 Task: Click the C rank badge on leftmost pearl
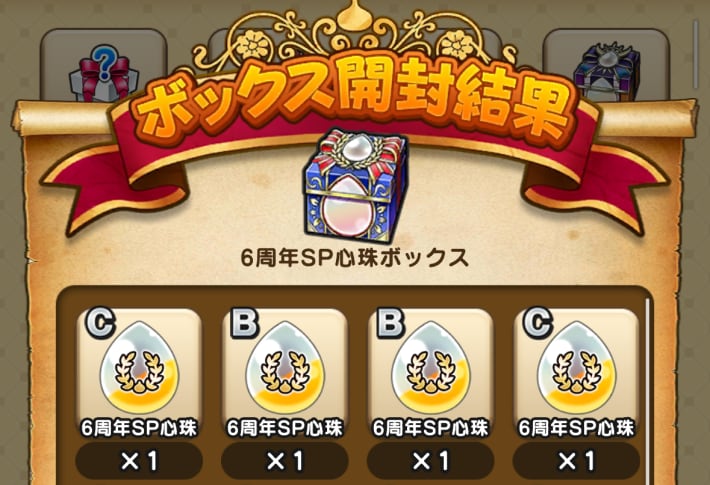[x=100, y=323]
